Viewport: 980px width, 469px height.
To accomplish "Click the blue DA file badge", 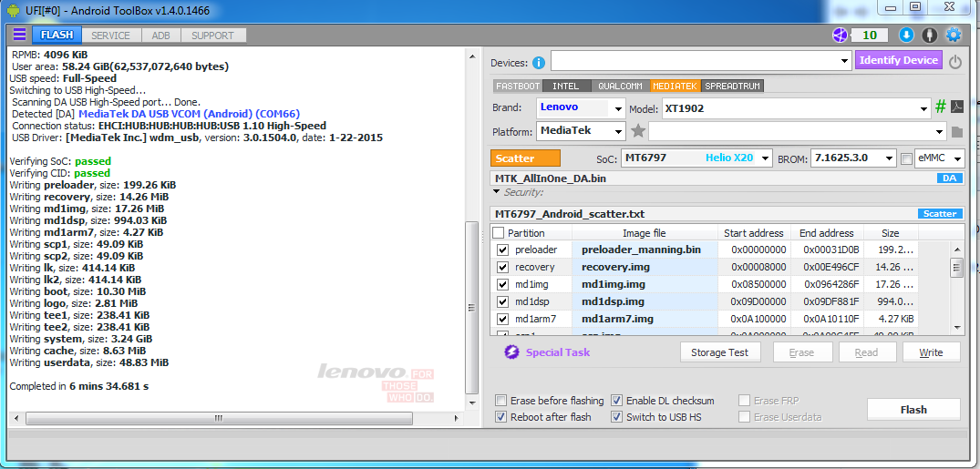I will [949, 178].
